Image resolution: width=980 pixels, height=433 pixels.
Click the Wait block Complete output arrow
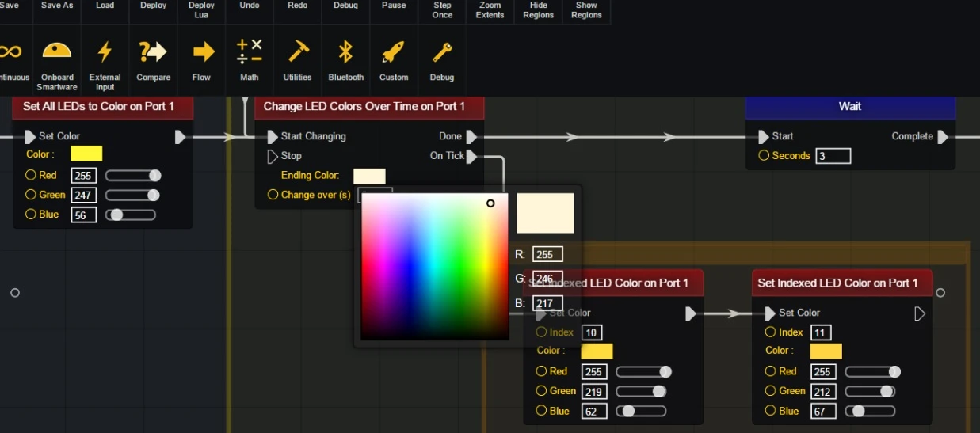943,137
